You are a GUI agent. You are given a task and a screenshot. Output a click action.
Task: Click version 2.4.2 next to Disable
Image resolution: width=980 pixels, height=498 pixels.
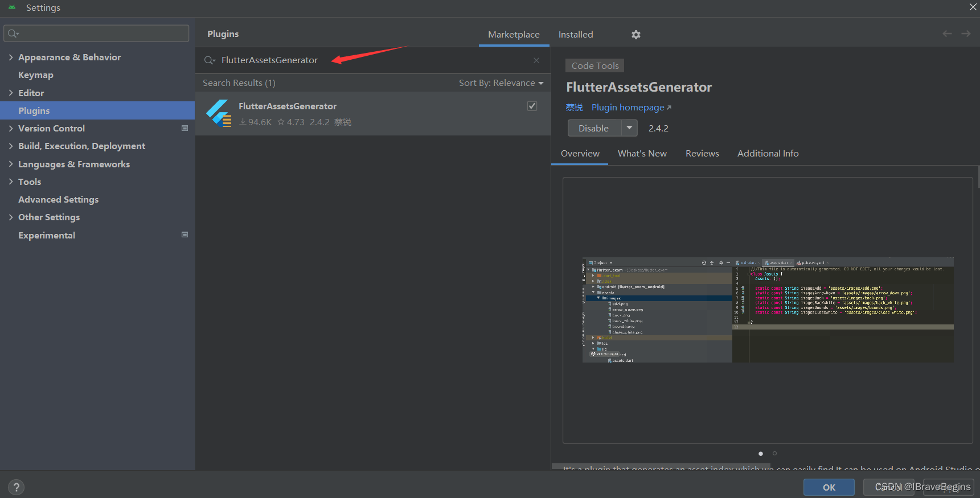658,129
